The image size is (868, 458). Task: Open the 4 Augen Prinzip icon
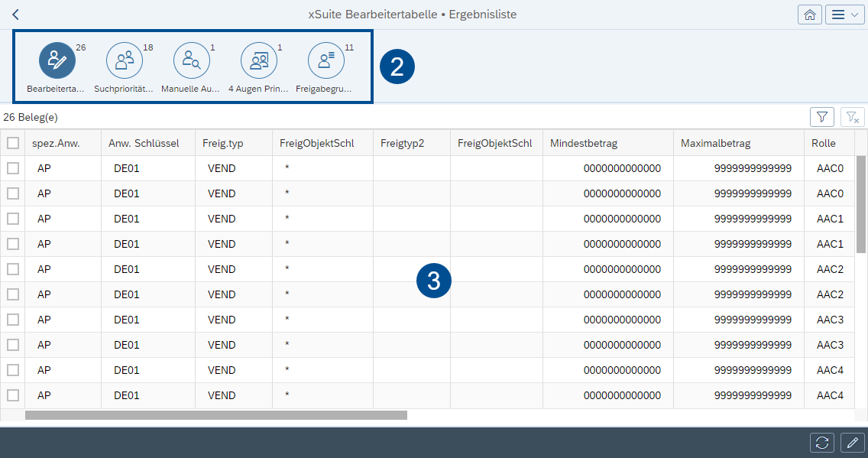coord(259,60)
